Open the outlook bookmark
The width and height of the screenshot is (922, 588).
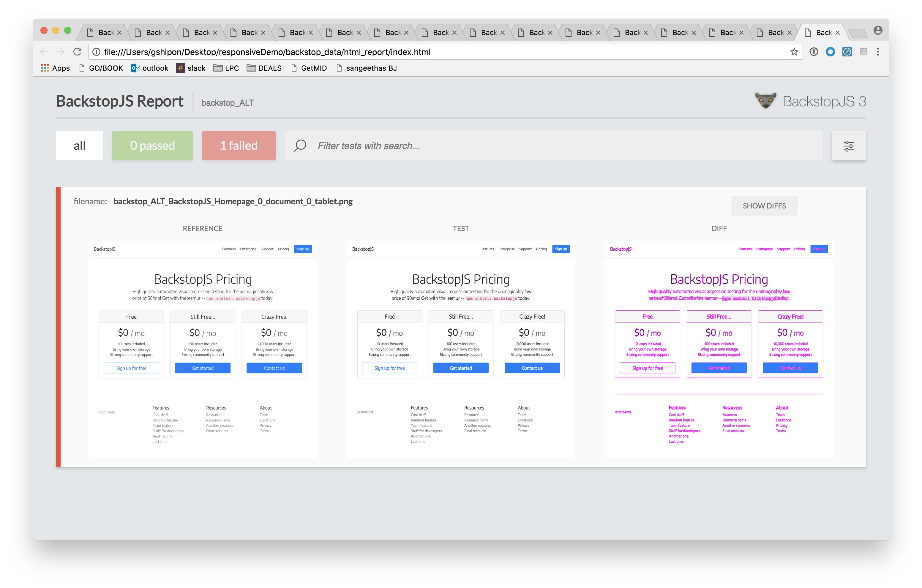click(x=150, y=68)
